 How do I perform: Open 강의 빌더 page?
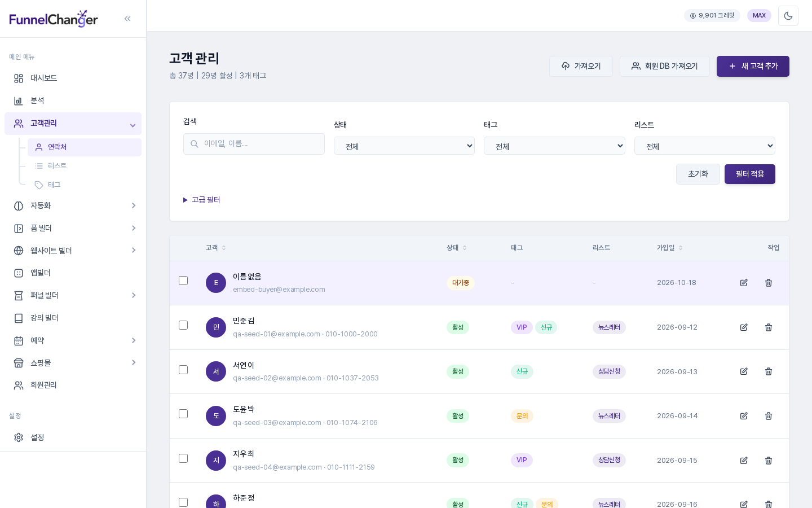point(73,318)
